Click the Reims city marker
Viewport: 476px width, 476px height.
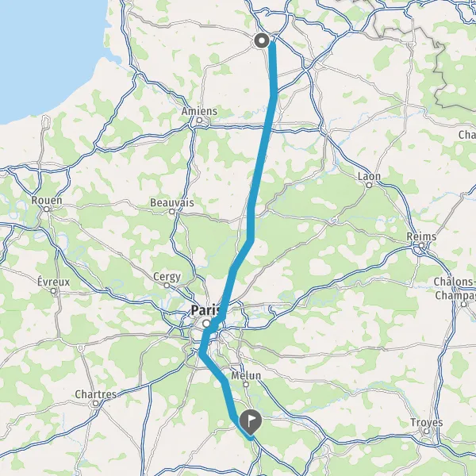coord(421,245)
